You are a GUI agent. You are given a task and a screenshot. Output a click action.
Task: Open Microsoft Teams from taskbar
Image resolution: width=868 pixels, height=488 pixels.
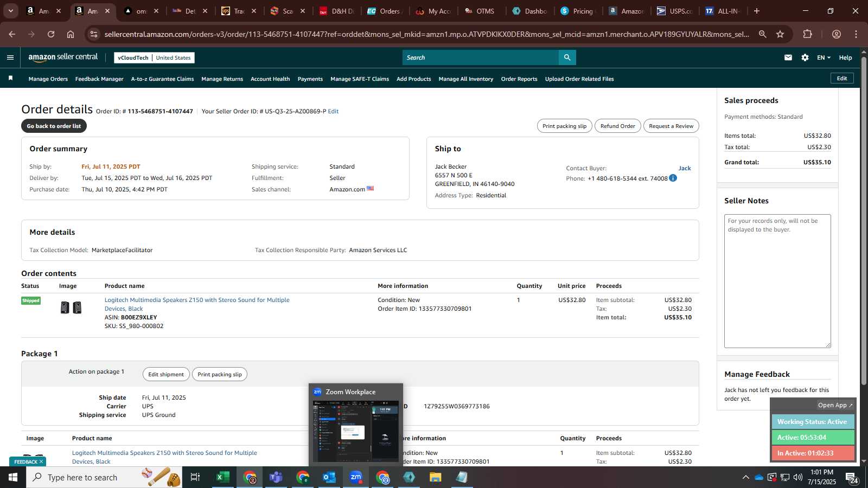tap(276, 477)
